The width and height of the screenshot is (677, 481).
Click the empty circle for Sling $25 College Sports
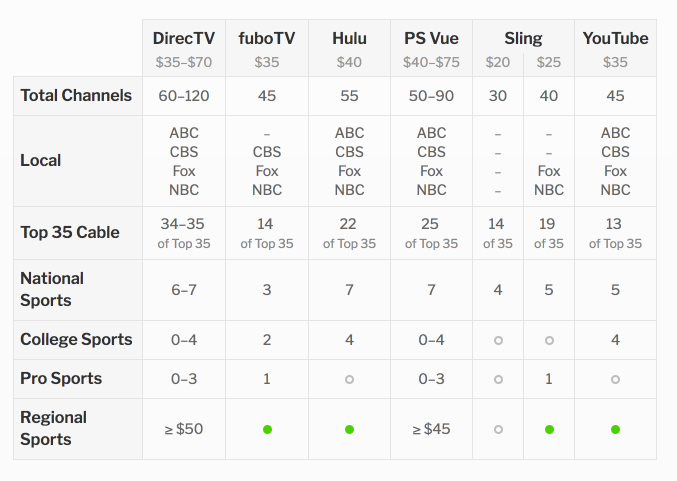(549, 340)
